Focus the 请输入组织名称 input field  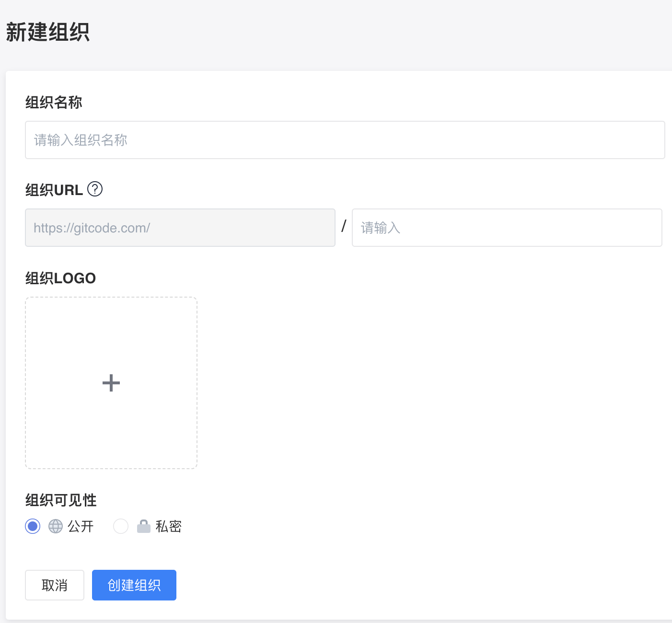pos(345,140)
